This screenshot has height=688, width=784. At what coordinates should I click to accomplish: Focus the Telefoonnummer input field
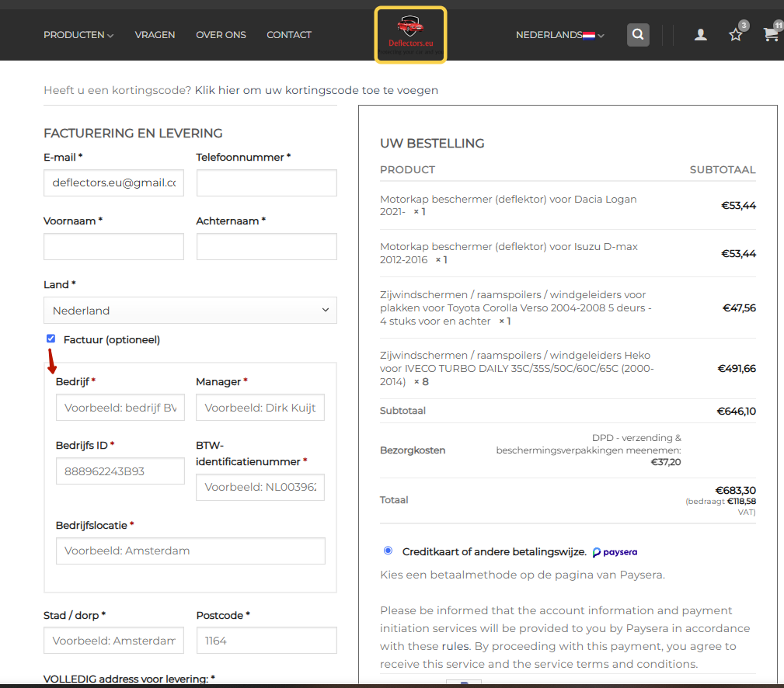267,182
